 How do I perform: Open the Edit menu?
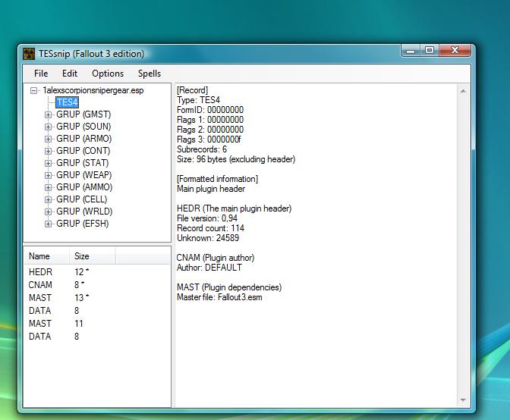coord(70,74)
